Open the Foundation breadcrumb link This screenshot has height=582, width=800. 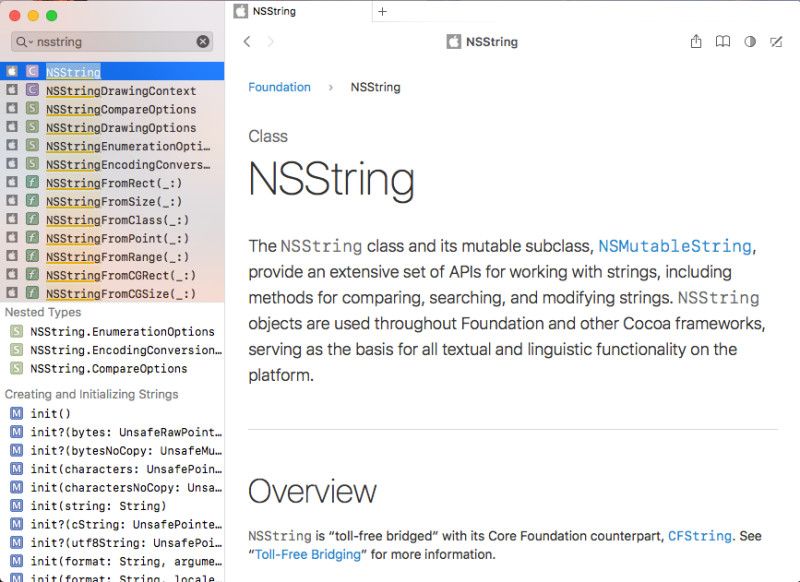click(x=279, y=87)
